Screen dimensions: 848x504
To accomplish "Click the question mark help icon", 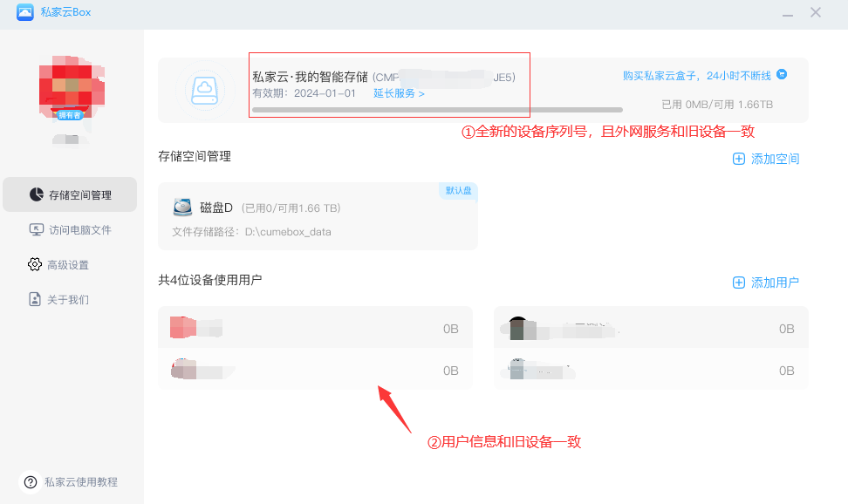I will (x=31, y=482).
